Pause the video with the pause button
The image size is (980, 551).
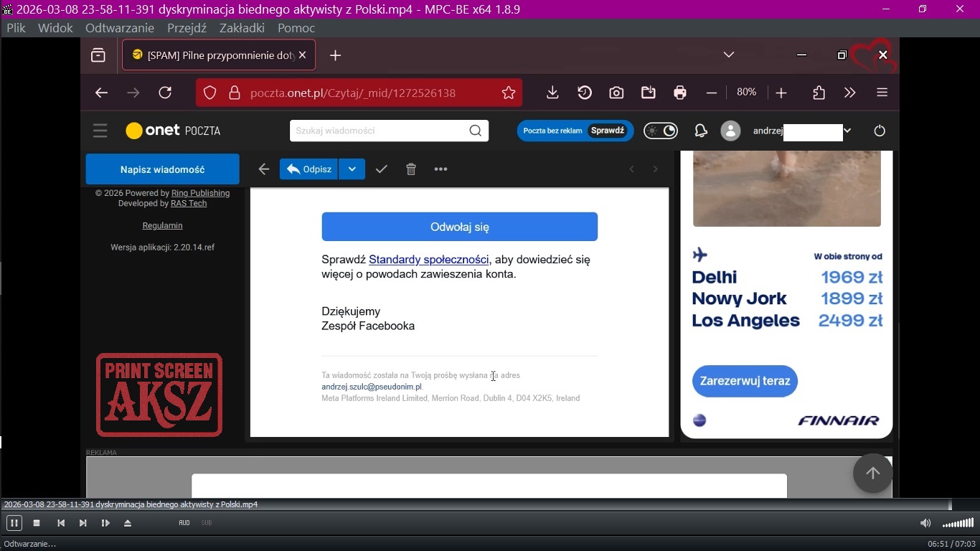tap(14, 523)
